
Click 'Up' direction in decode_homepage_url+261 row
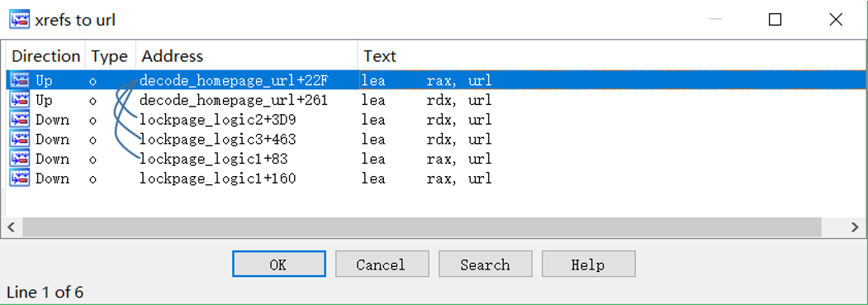coord(45,100)
